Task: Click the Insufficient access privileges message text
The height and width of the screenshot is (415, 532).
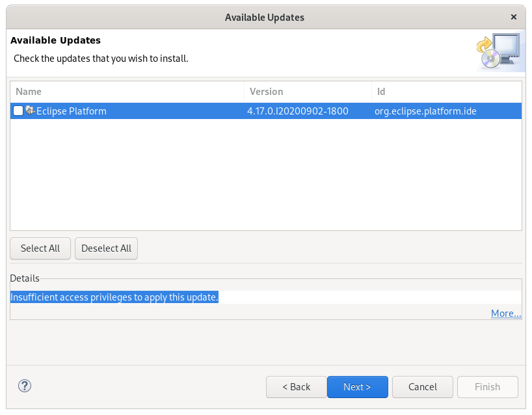Action: 114,297
